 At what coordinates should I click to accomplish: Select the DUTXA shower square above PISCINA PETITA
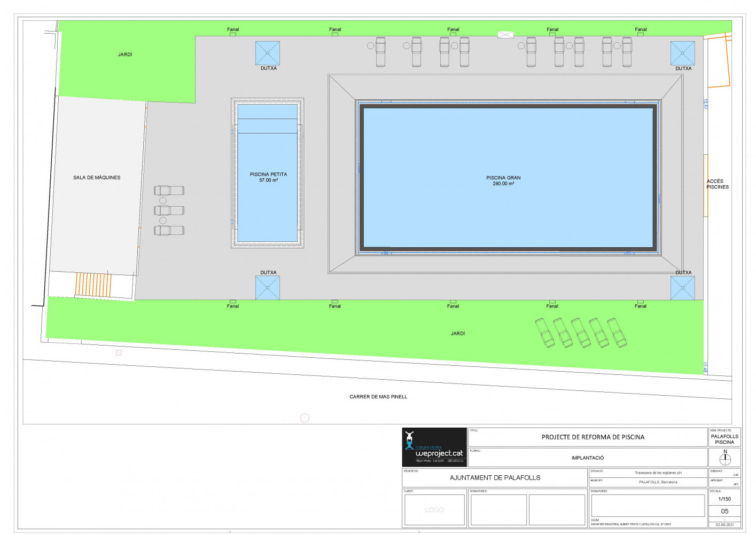[268, 53]
